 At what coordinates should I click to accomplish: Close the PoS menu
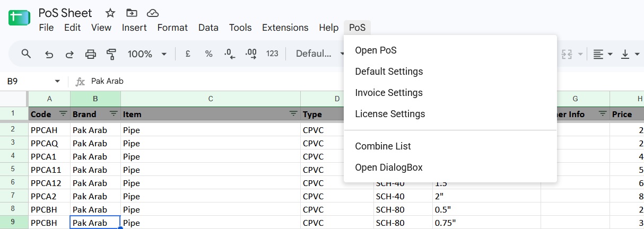(357, 28)
